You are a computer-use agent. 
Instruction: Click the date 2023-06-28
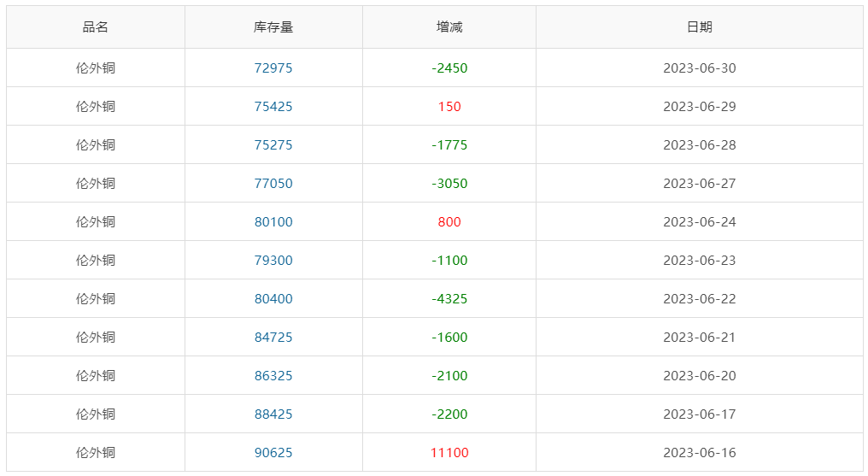(x=700, y=145)
